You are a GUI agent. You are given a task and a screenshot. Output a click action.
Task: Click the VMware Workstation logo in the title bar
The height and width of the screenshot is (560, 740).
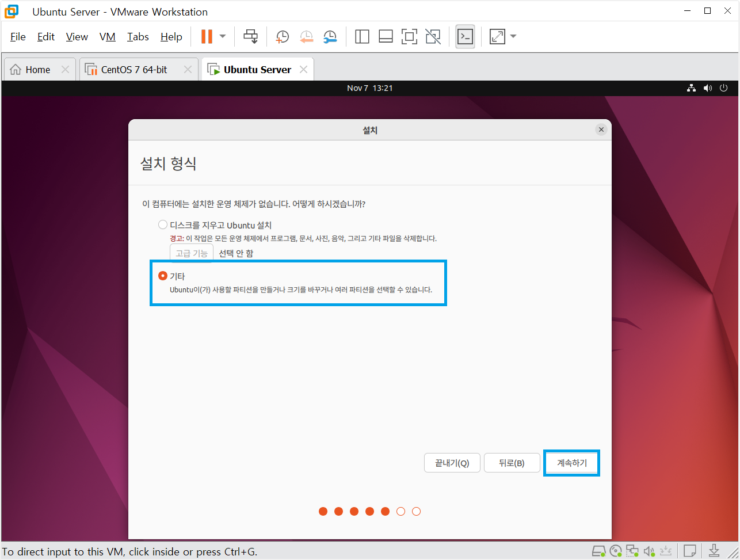coord(12,11)
